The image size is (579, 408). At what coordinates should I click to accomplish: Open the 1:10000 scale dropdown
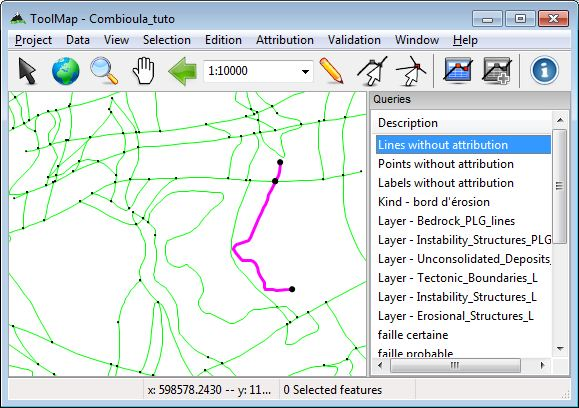258,71
